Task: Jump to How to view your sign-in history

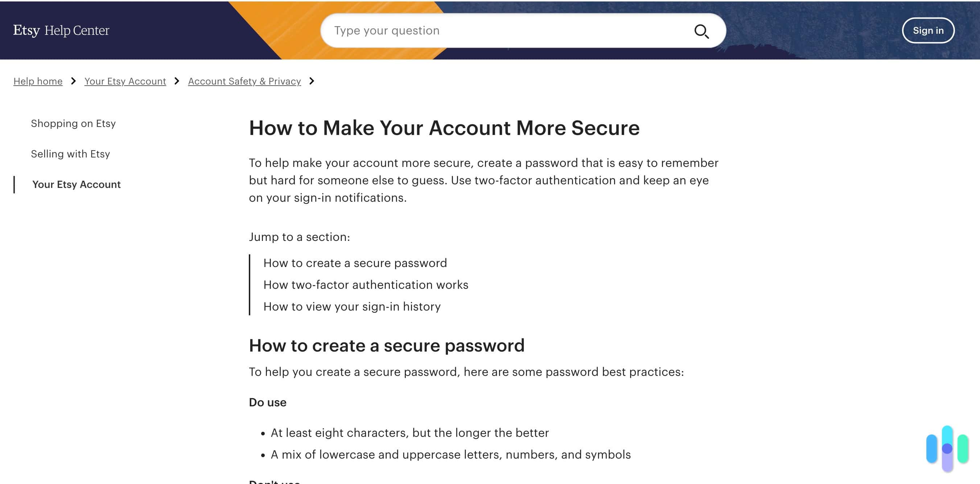Action: [x=352, y=306]
